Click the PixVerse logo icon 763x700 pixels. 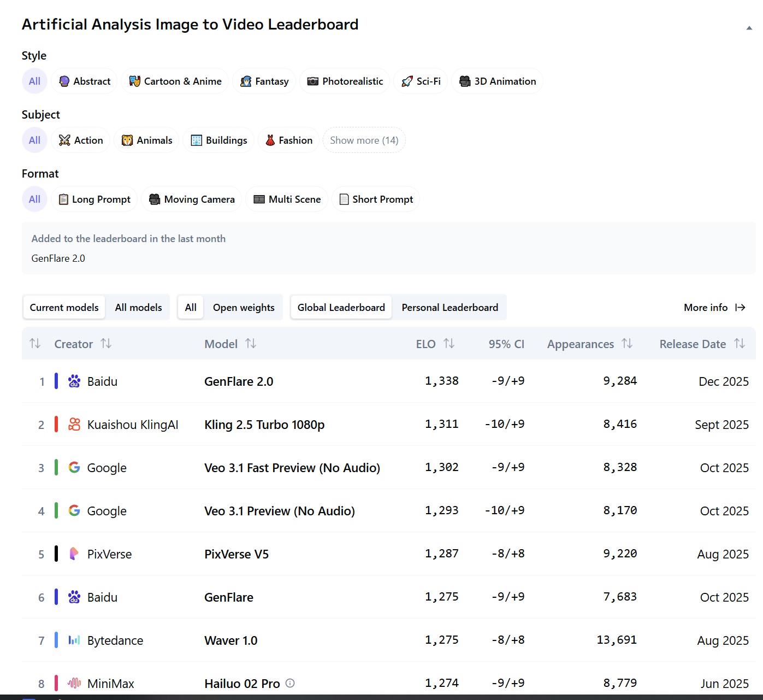(74, 554)
